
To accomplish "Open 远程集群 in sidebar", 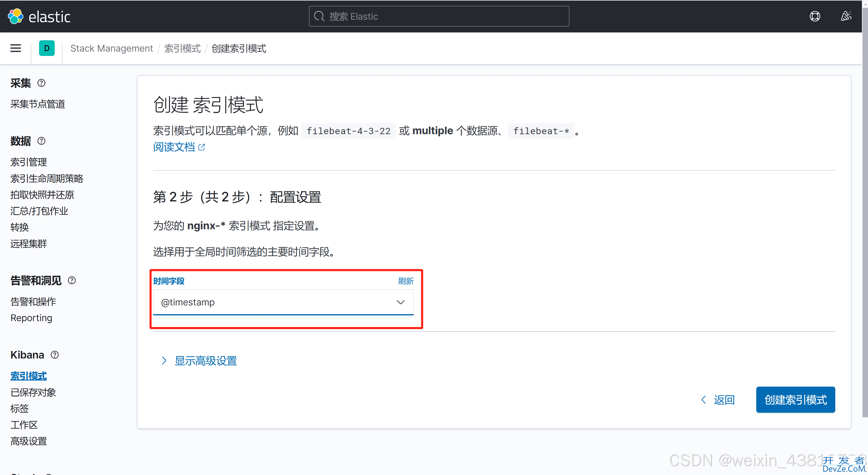I will click(29, 243).
